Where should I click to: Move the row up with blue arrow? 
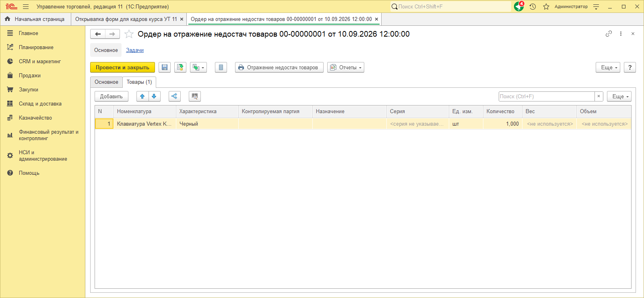point(142,97)
